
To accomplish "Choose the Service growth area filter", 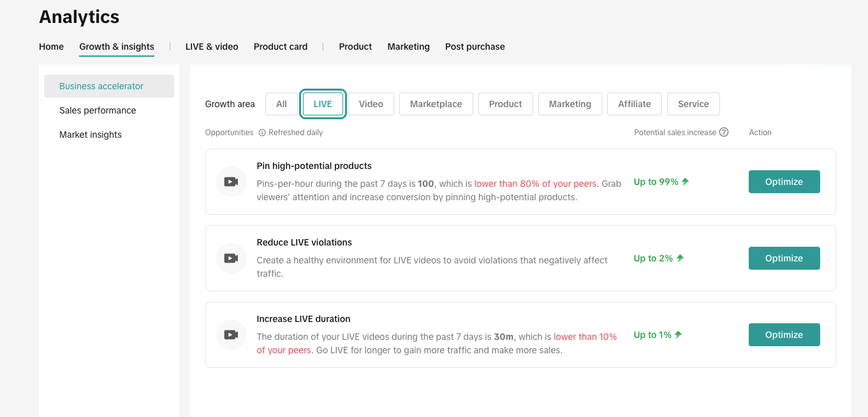I will (693, 104).
